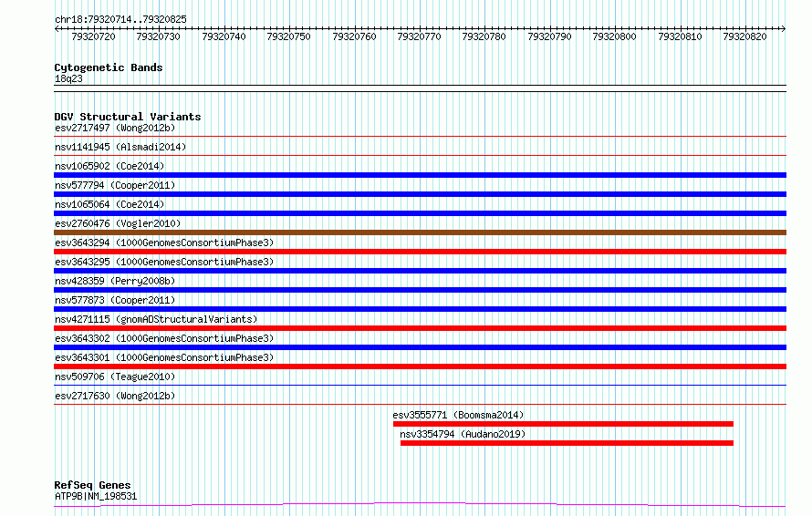Open nsv3354794 (Audano2019) variant label
This screenshot has width=812, height=516.
tap(463, 434)
